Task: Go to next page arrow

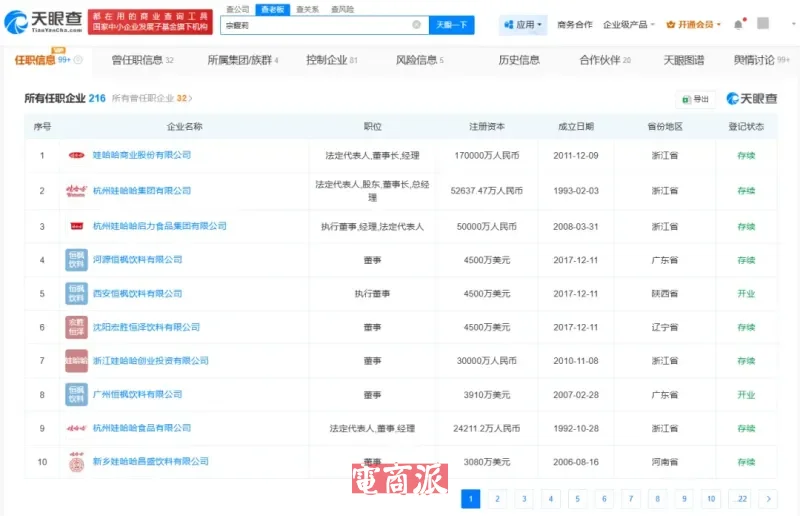Action: [768, 499]
